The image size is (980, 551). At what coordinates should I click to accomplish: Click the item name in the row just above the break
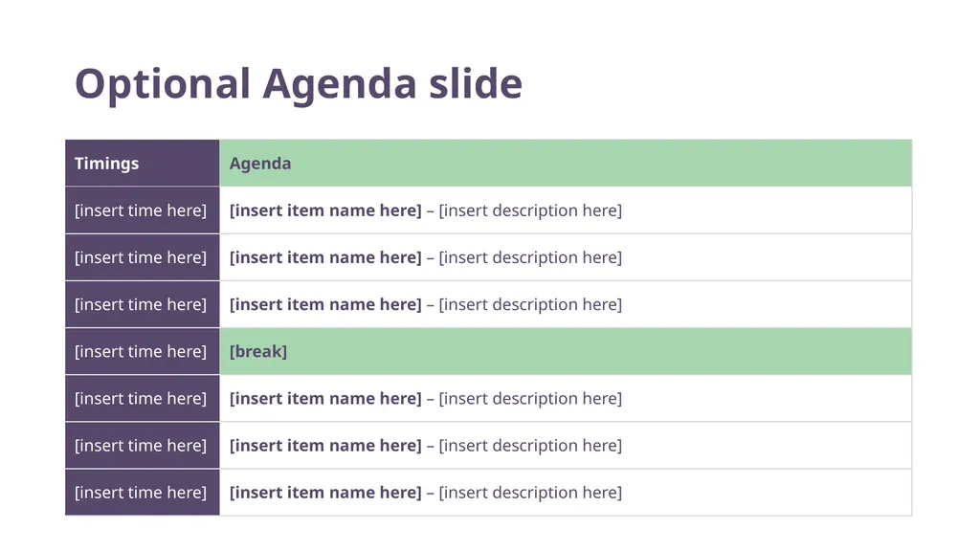click(x=325, y=304)
